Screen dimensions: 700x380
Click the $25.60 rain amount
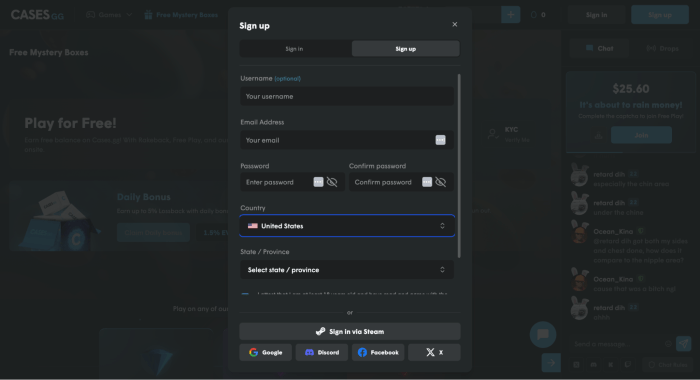click(x=631, y=89)
